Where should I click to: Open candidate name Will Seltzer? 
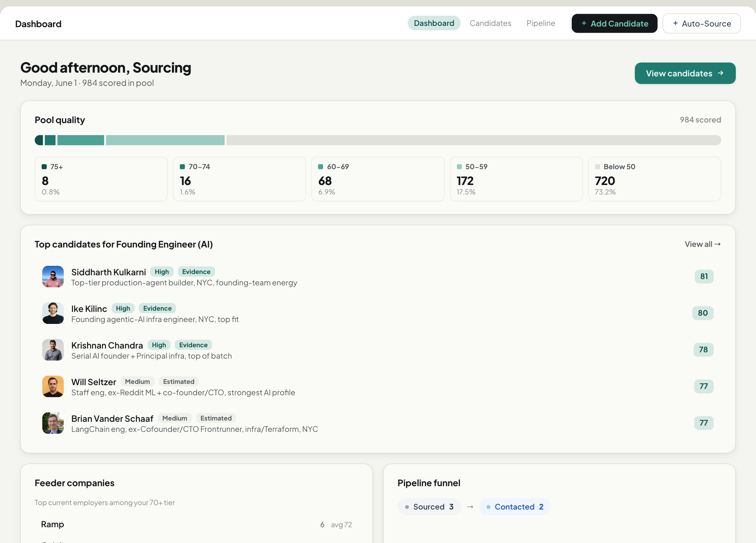[94, 382]
